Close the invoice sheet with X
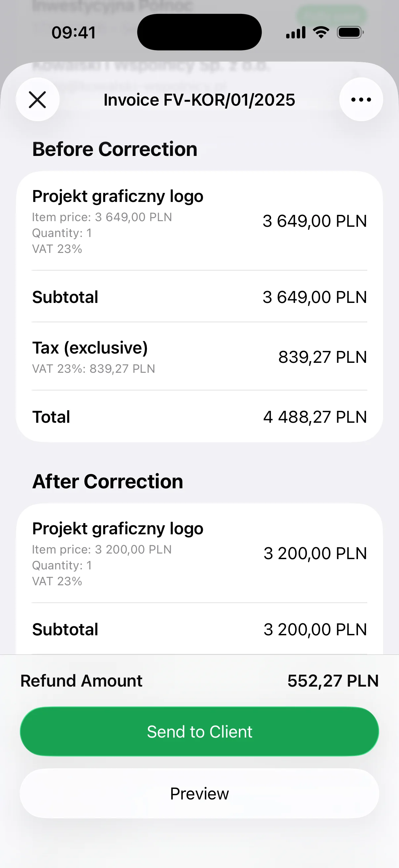The width and height of the screenshot is (399, 868). click(x=37, y=100)
